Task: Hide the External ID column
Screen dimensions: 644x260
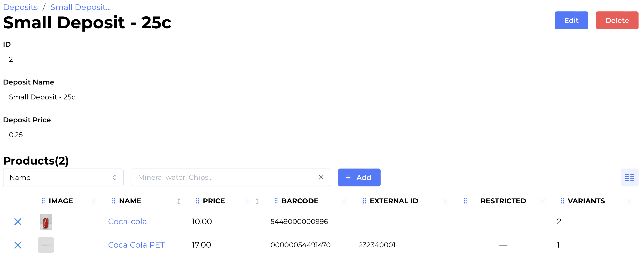Action: pyautogui.click(x=445, y=201)
